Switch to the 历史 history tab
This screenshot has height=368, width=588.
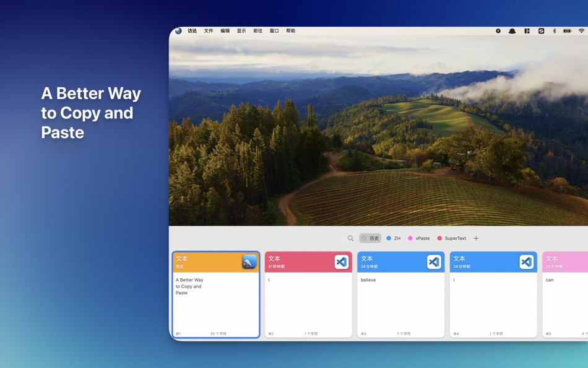(x=370, y=238)
